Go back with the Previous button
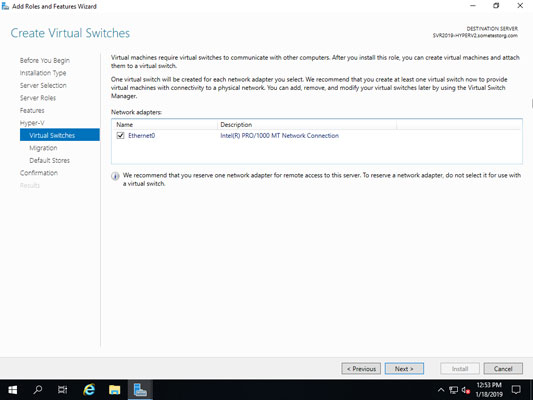The image size is (533, 400). click(x=361, y=369)
